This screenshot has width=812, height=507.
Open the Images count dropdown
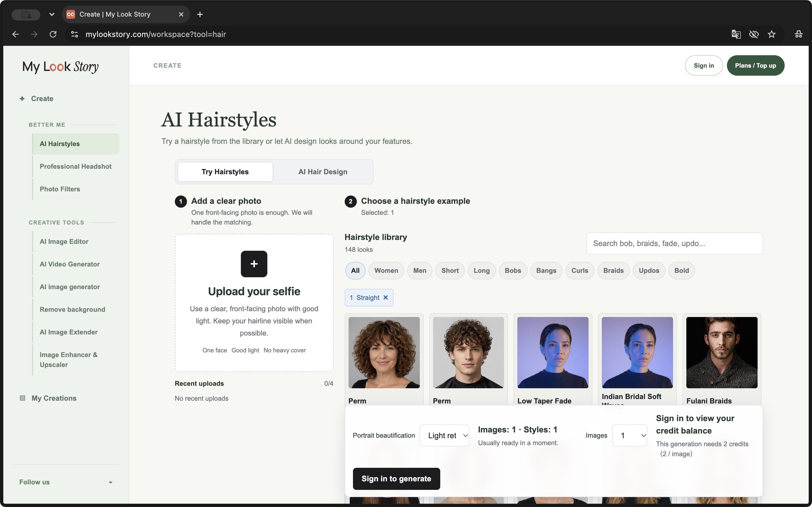[x=629, y=435]
